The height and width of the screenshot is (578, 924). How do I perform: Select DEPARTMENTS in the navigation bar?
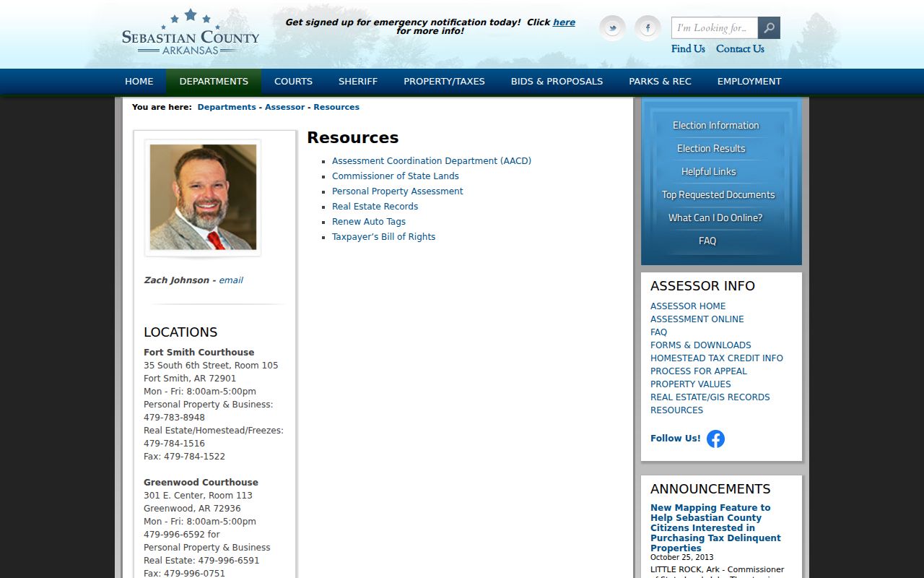point(214,82)
